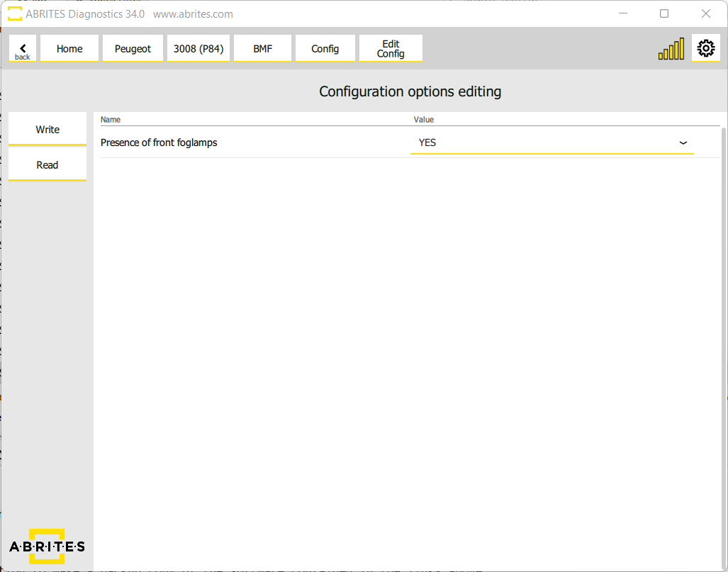
Task: Click the 'Configuration options editing' heading
Action: point(410,91)
